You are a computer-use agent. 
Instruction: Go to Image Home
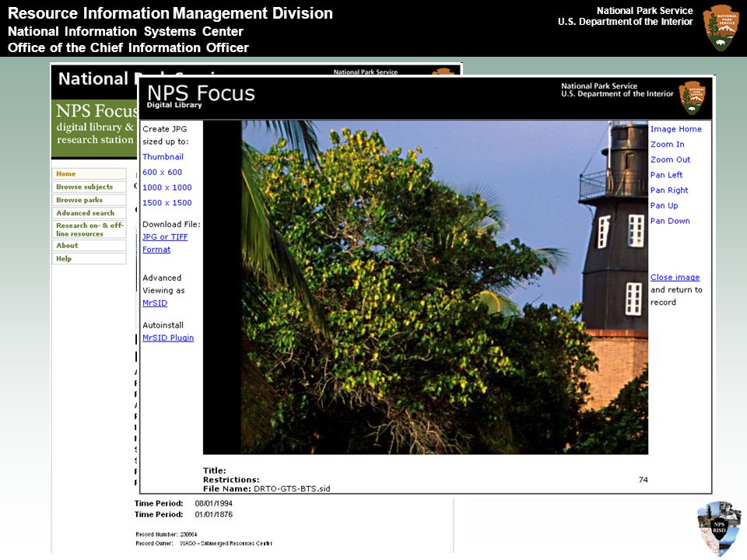pos(675,129)
